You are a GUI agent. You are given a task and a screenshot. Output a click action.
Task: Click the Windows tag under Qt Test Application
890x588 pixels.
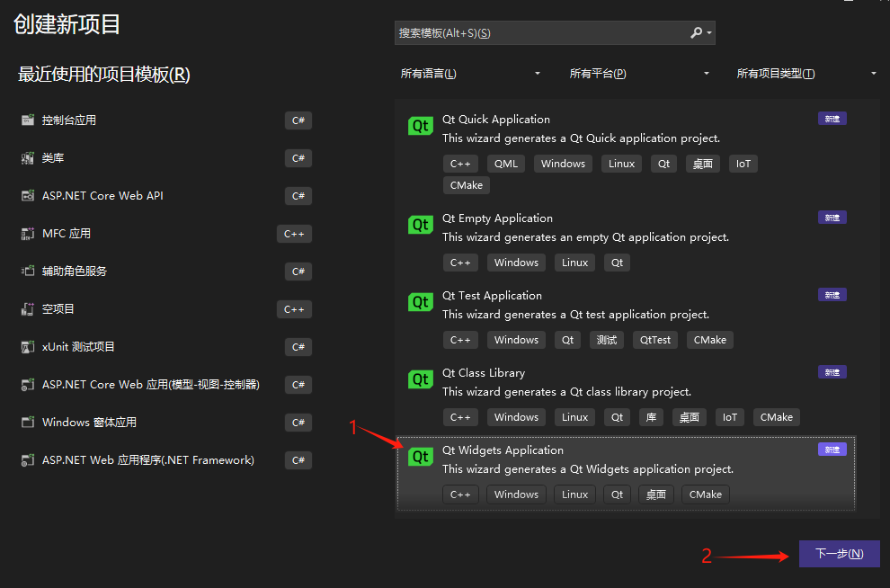point(516,340)
